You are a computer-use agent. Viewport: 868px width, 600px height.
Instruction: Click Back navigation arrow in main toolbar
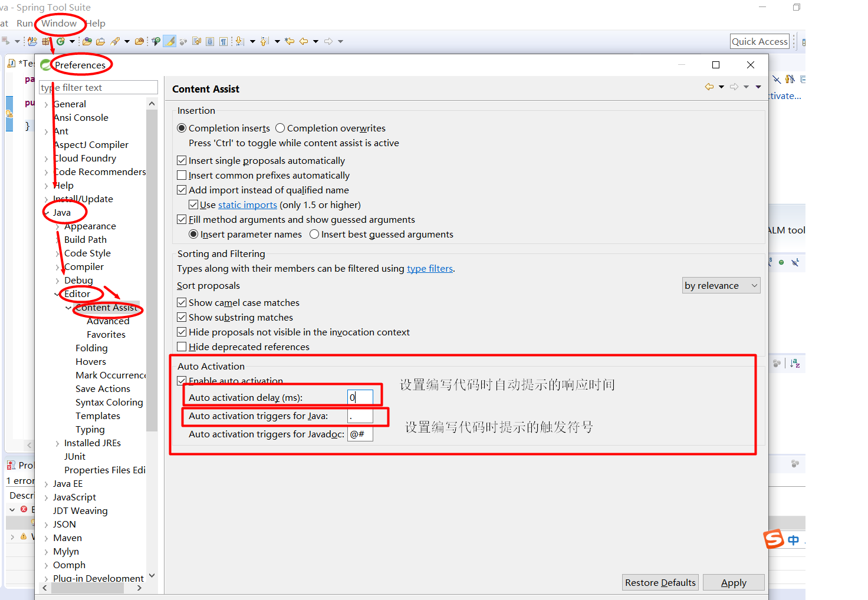point(304,41)
